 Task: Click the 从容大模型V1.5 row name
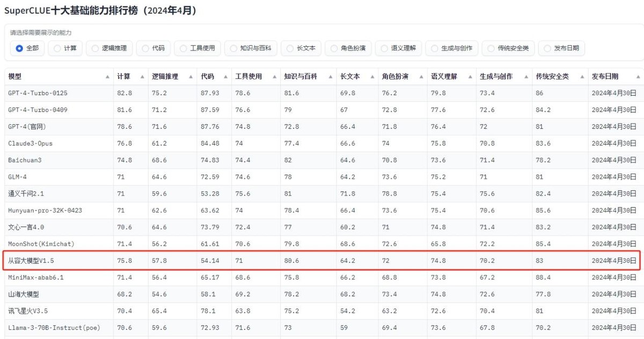pos(31,261)
